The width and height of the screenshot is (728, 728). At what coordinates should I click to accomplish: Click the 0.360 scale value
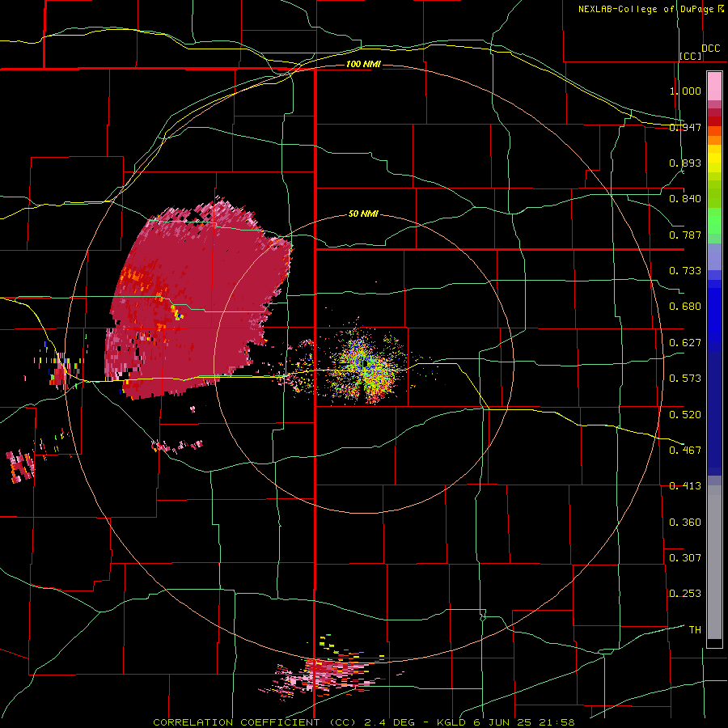point(685,523)
